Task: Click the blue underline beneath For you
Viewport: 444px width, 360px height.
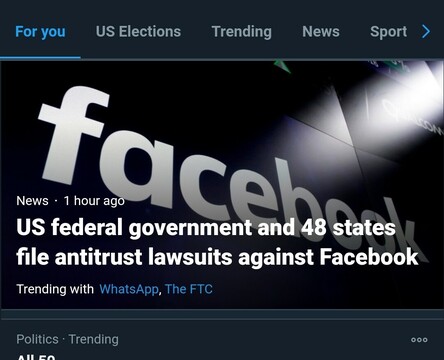Action: pyautogui.click(x=40, y=57)
